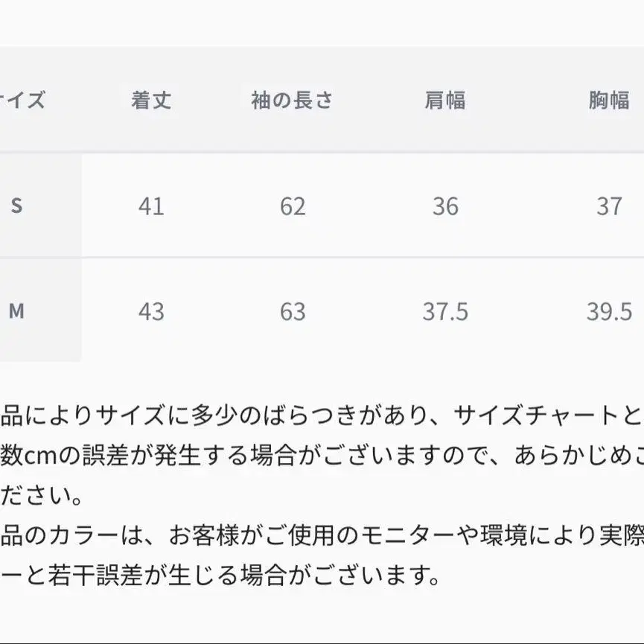
Task: Click the partially visible サイズ header
Action: click(22, 101)
